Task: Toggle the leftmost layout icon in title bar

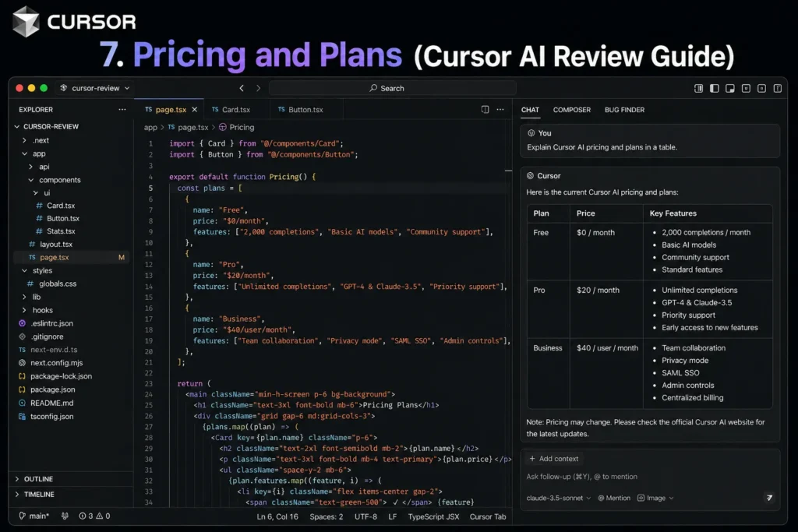Action: pos(699,88)
